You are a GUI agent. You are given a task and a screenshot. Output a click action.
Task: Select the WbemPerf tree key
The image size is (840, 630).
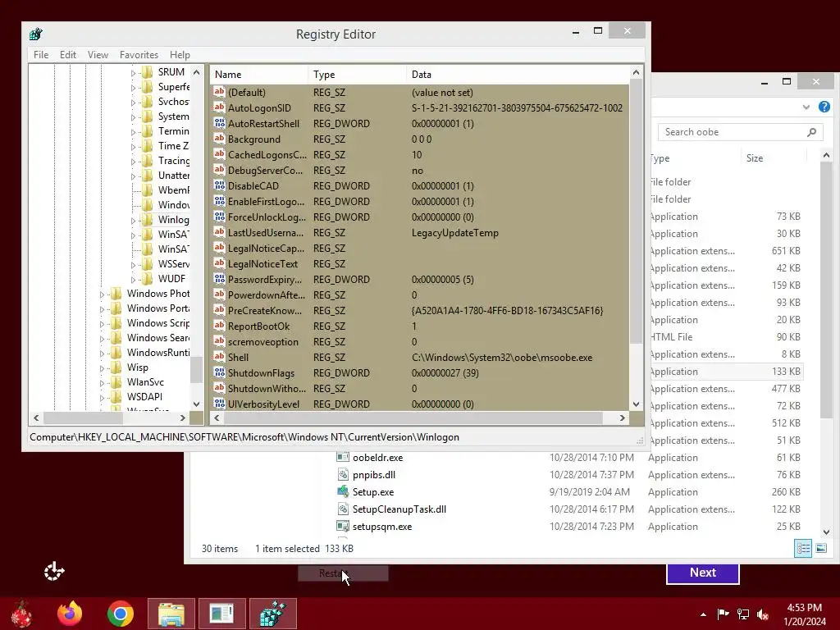click(173, 190)
